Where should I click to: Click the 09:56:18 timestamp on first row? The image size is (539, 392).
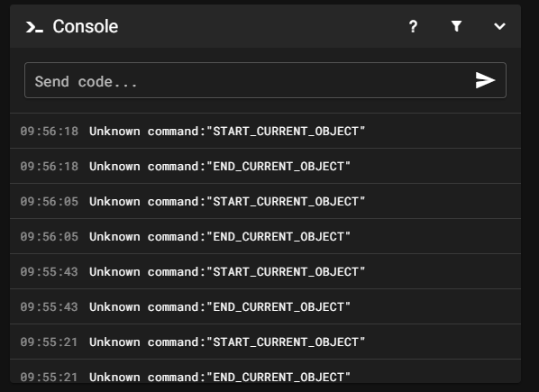click(50, 132)
